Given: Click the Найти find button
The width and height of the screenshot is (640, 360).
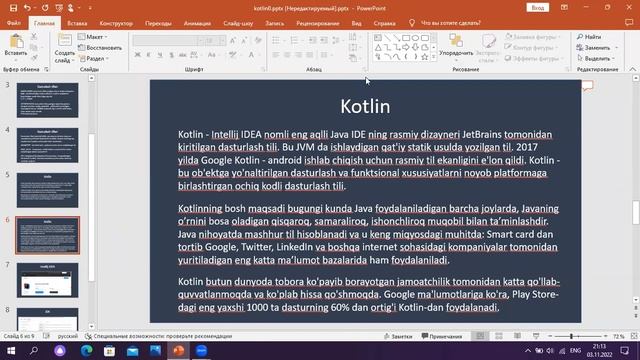Looking at the screenshot, I should pyautogui.click(x=589, y=37).
